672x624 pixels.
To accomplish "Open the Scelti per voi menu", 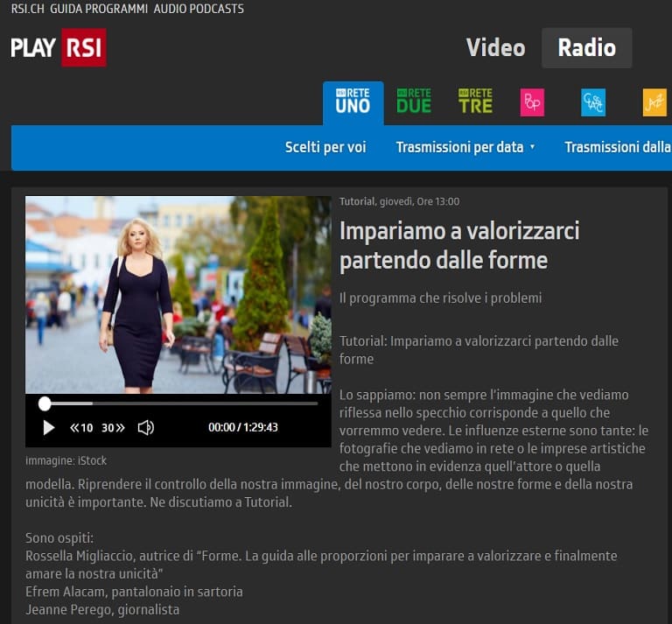I will point(325,147).
